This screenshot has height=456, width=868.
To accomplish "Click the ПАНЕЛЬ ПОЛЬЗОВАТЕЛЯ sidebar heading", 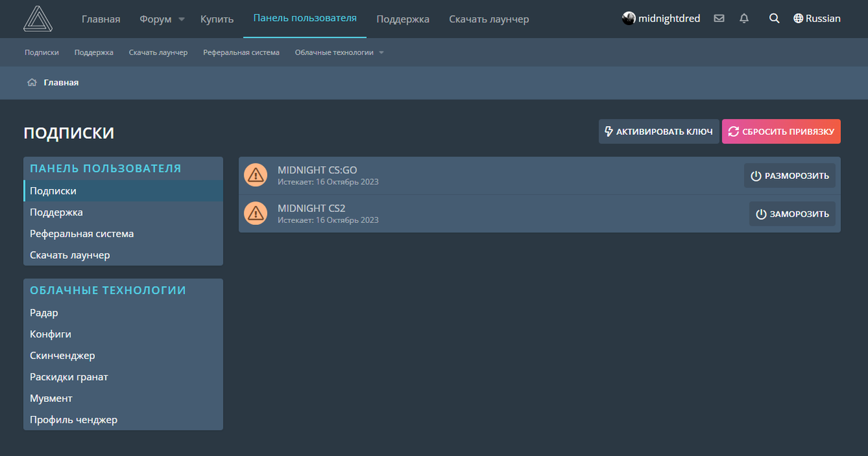I will (x=105, y=168).
